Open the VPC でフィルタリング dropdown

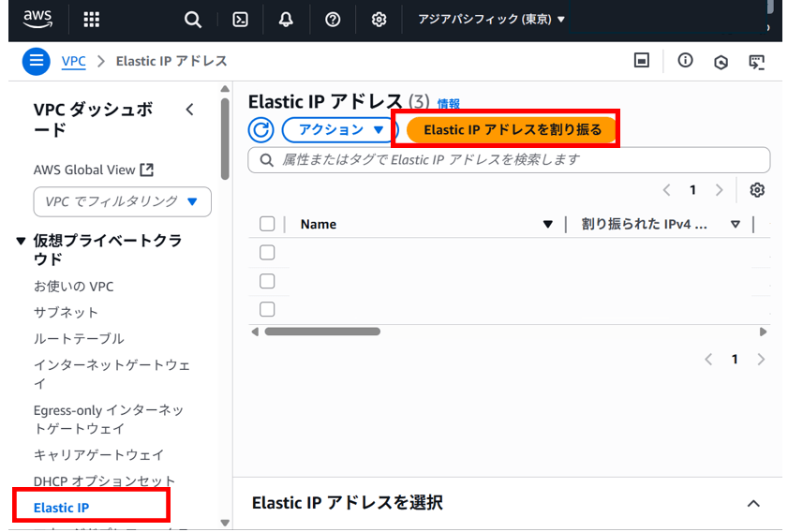point(122,201)
